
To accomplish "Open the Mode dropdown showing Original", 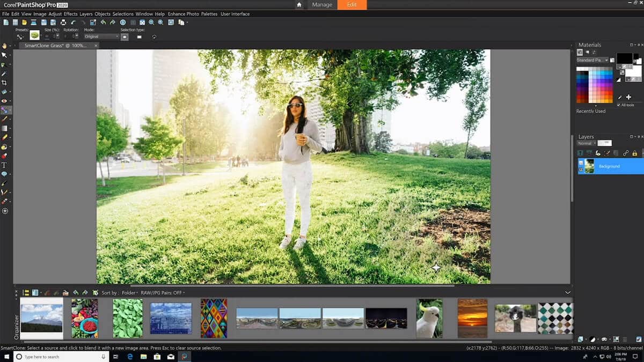I will coord(101,37).
